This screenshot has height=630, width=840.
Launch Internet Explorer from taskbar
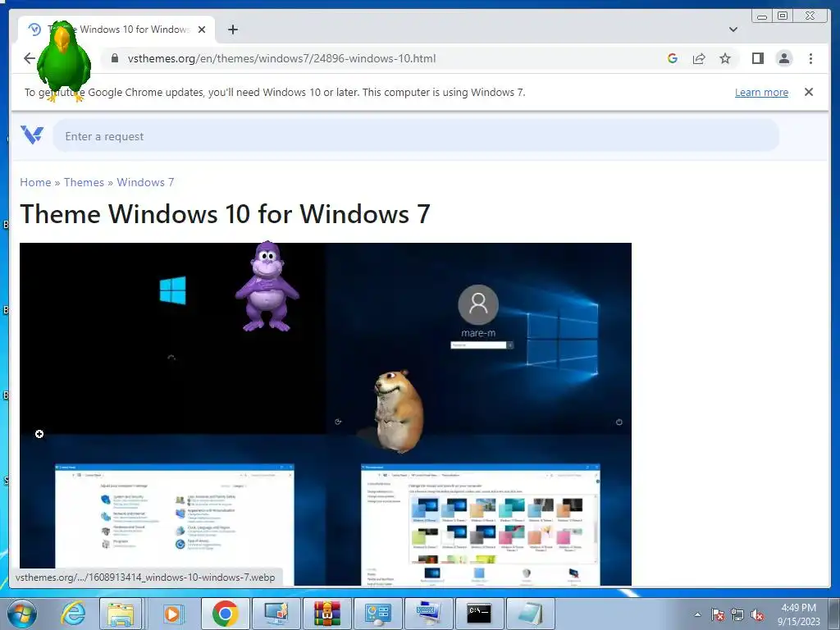[72, 614]
